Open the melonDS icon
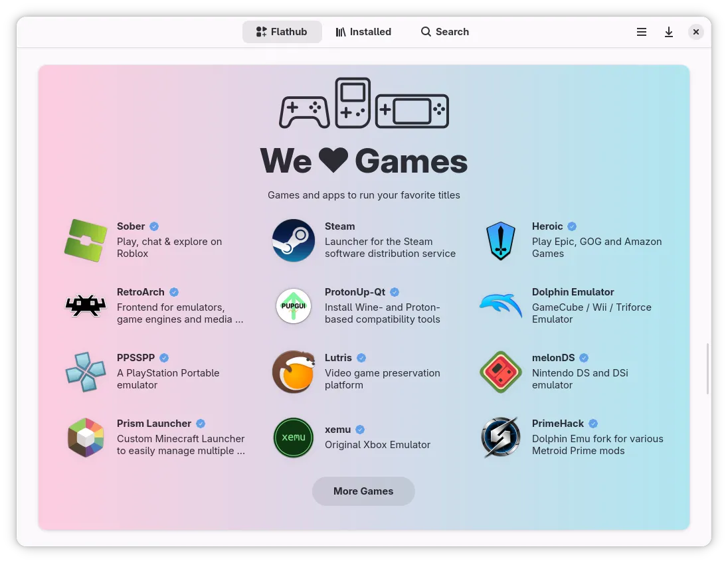This screenshot has height=563, width=728. click(501, 372)
